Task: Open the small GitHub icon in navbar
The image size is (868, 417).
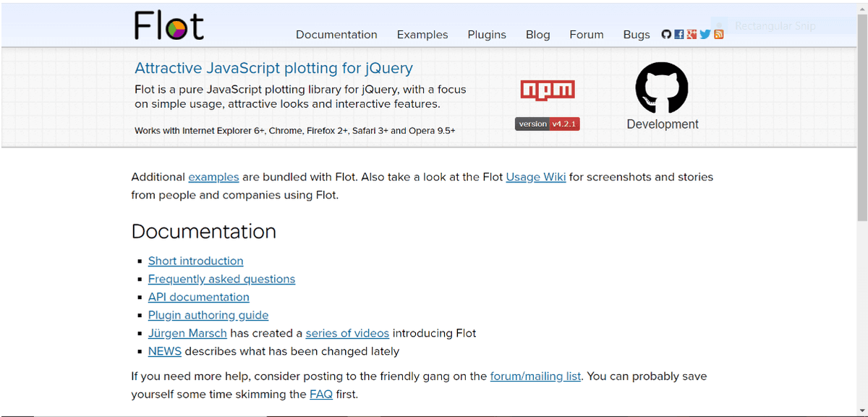Action: 666,35
